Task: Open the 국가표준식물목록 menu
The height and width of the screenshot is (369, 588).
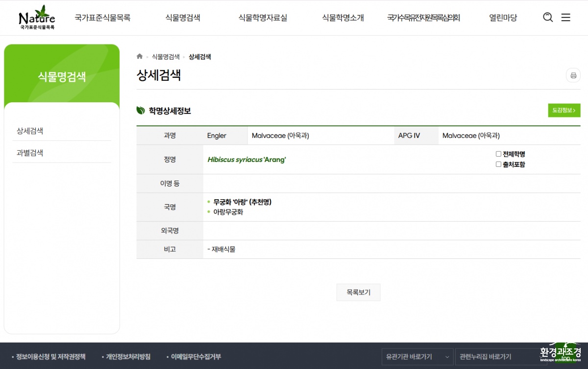Action: (102, 18)
